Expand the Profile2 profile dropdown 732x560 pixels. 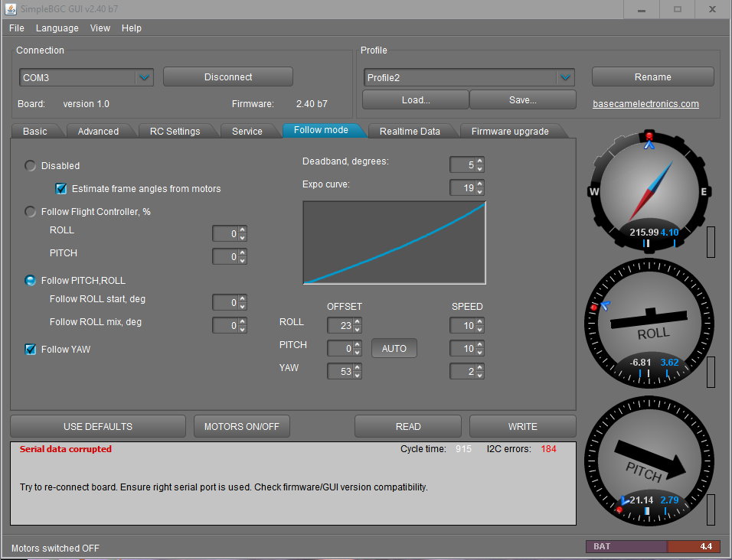coord(565,77)
